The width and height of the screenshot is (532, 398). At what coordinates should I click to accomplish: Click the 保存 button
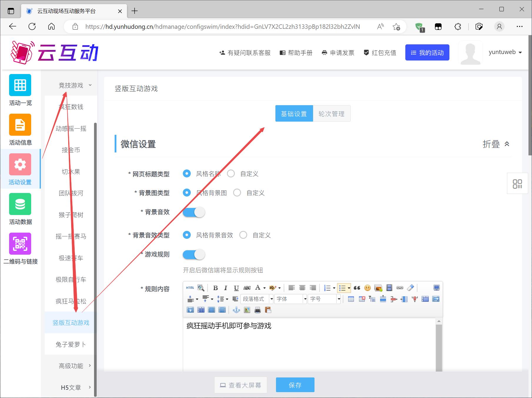coord(295,385)
